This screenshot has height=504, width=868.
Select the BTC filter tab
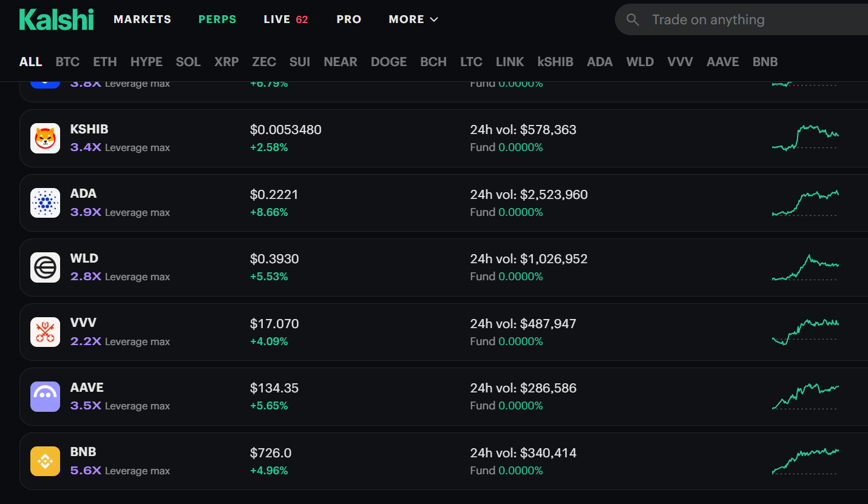67,62
